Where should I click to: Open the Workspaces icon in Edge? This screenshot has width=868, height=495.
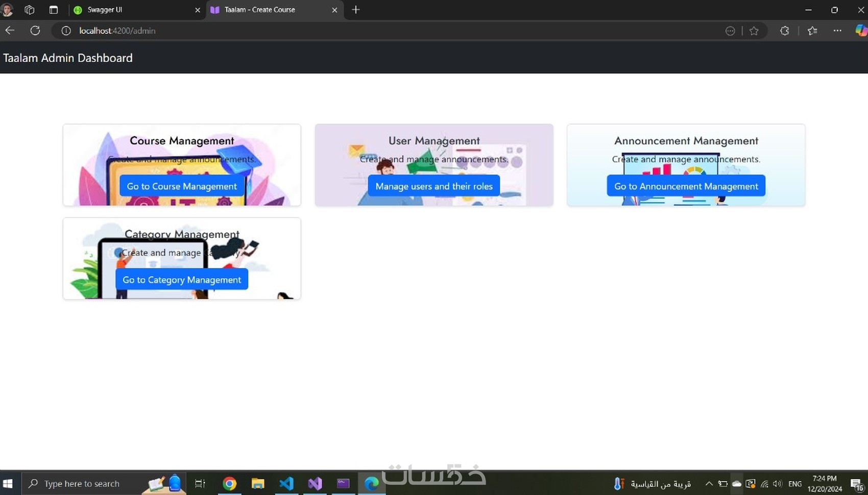click(x=29, y=10)
